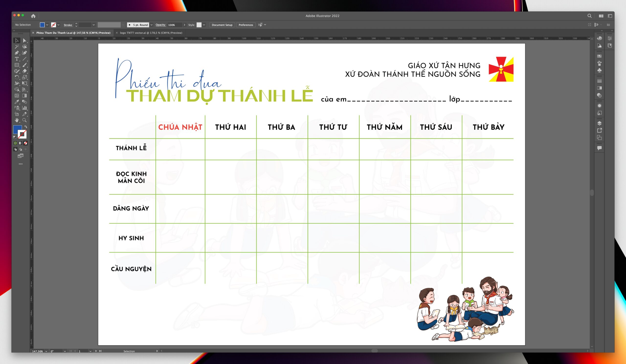Image resolution: width=626 pixels, height=364 pixels.
Task: Click the Home icon
Action: (33, 16)
